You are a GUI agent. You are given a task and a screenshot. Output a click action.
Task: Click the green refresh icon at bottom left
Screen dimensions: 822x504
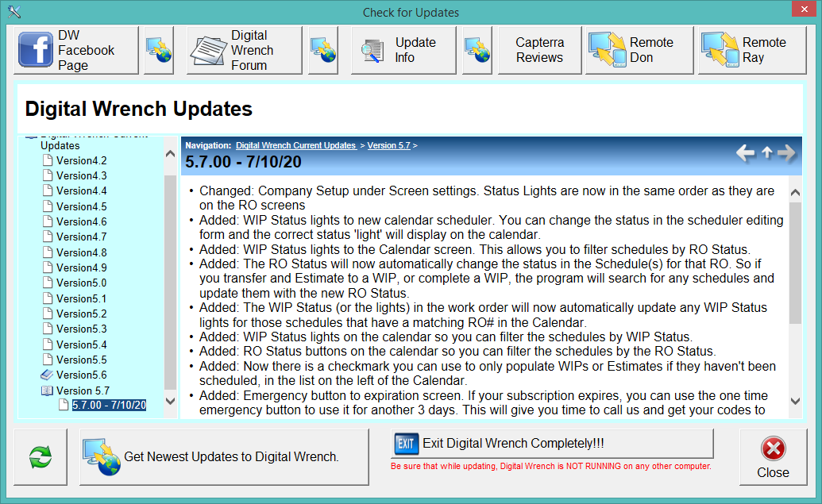coord(40,456)
